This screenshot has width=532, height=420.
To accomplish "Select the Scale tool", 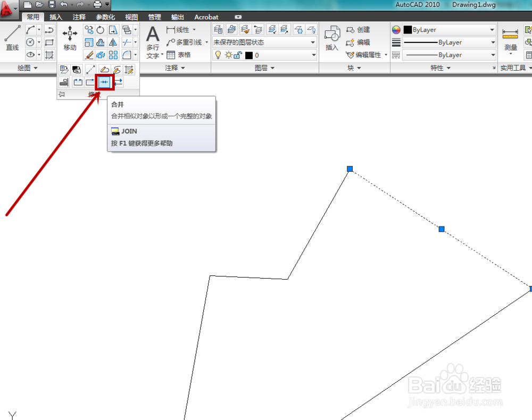I will [x=89, y=43].
